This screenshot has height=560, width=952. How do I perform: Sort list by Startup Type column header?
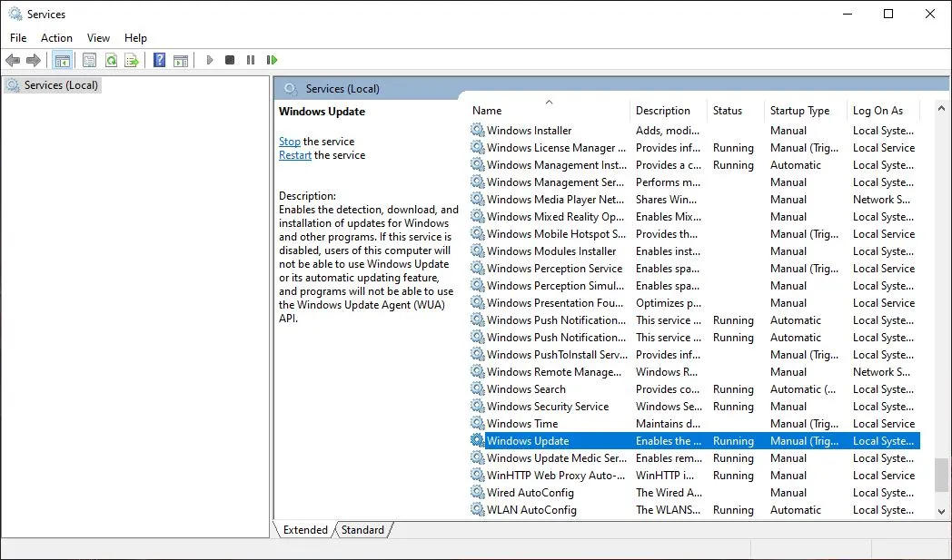click(x=799, y=111)
